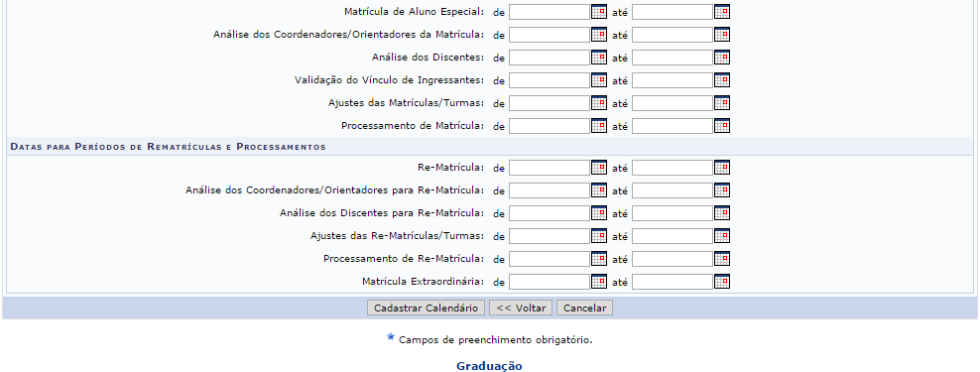Open end-date calendar for Ajustes das Re-Matrículas/Turmas
Screen dimensions: 980x372
[722, 236]
